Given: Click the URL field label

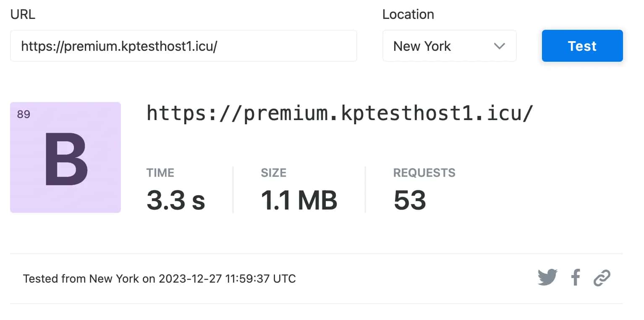Looking at the screenshot, I should 23,14.
